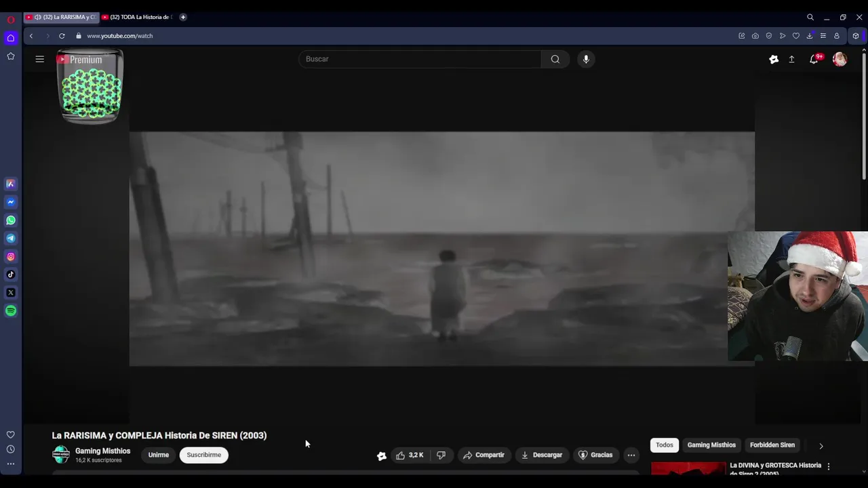868x488 pixels.
Task: Open Gaming Misthios channel avatar
Action: pos(61,455)
